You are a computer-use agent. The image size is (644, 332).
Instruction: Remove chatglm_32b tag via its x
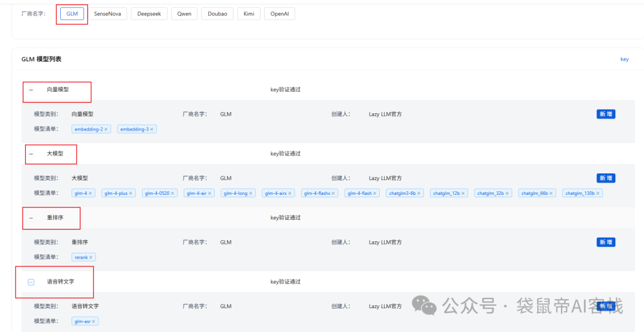pyautogui.click(x=507, y=193)
